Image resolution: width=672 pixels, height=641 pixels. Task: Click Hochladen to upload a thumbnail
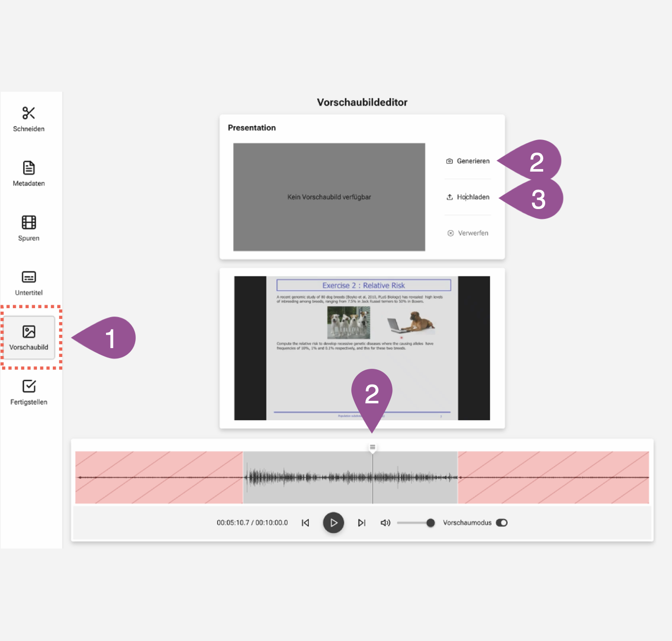tap(468, 197)
